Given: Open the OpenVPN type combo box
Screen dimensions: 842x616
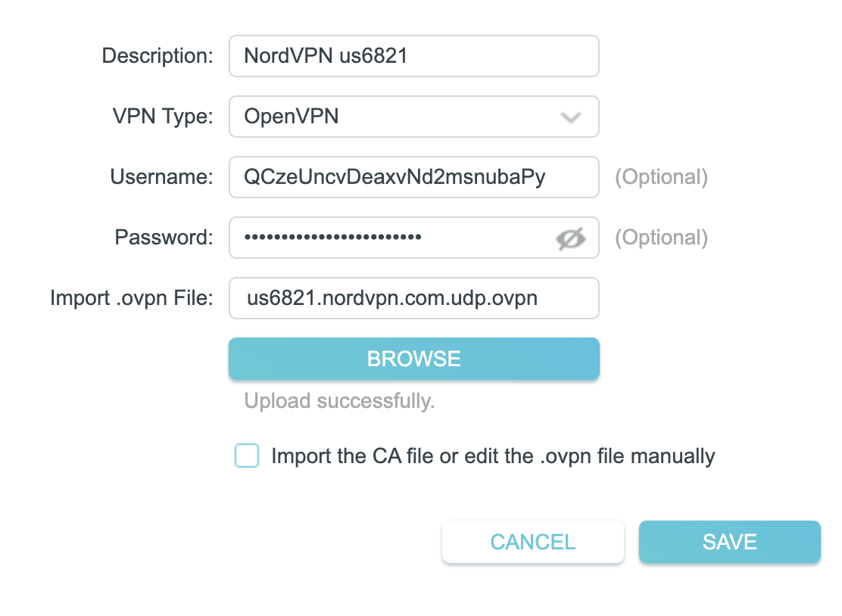Looking at the screenshot, I should (x=414, y=117).
